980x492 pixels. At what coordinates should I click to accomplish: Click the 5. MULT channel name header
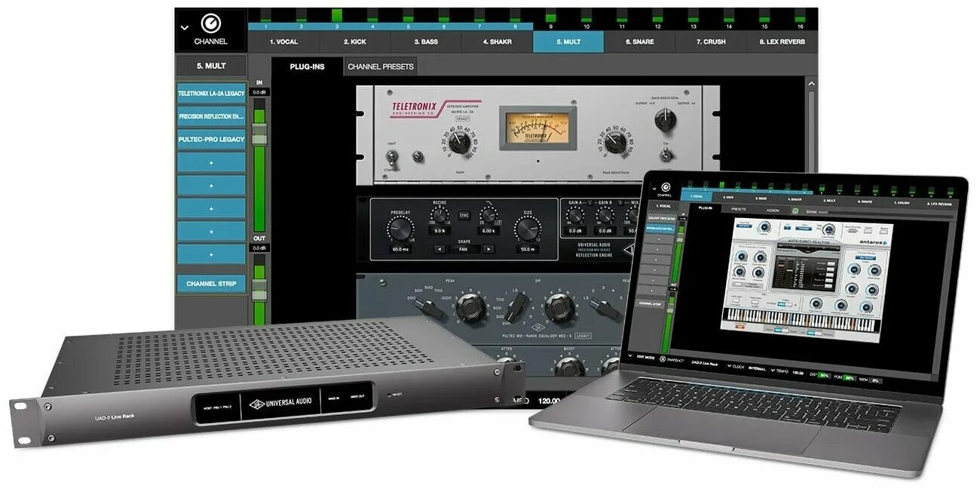(x=211, y=66)
